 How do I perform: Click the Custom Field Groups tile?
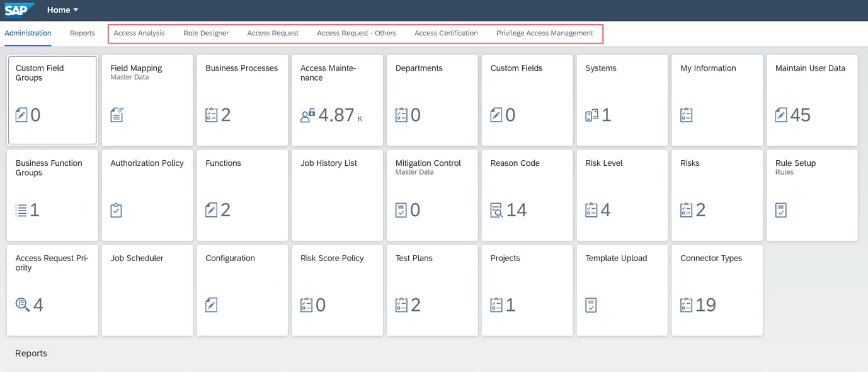click(x=52, y=100)
